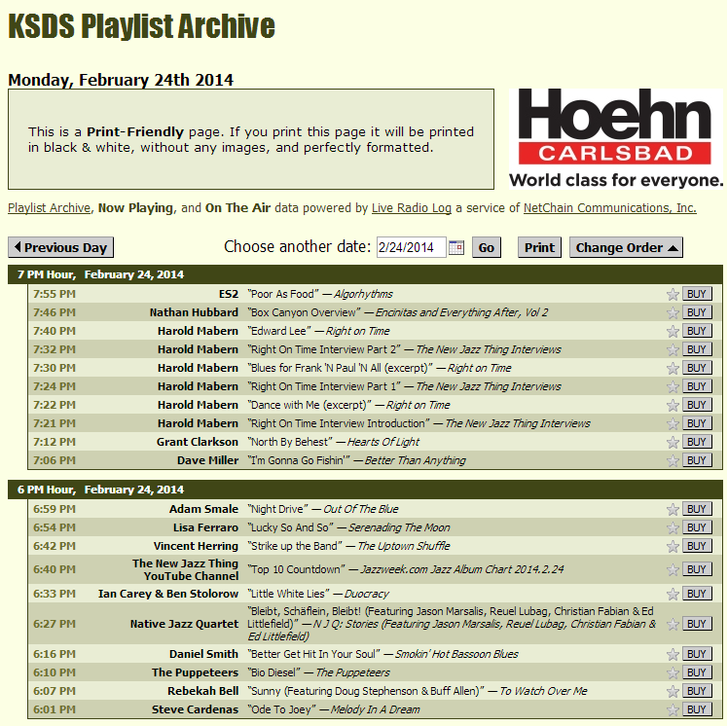Image resolution: width=728 pixels, height=726 pixels.
Task: Buy Ian Carey Little White Lies
Action: [697, 594]
